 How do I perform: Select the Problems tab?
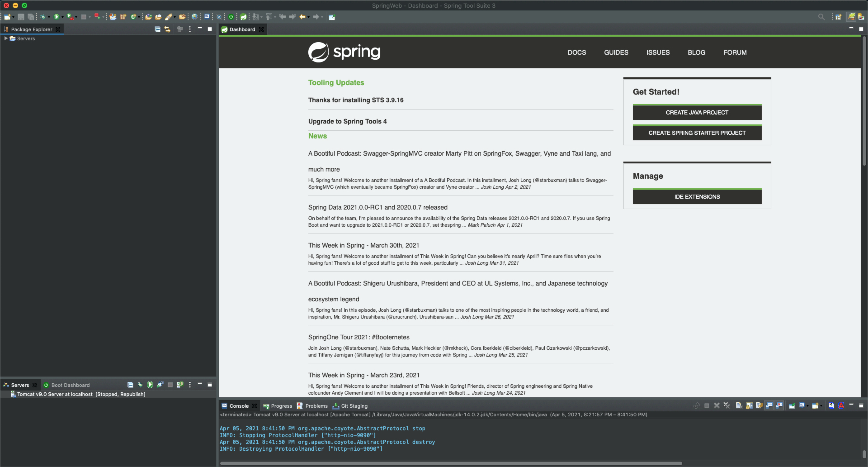pyautogui.click(x=312, y=406)
